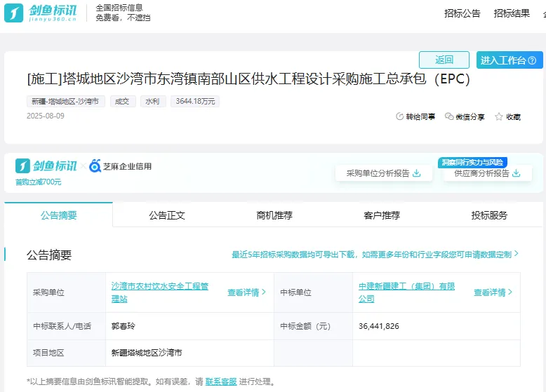Open the 客户推荐 tab
Viewport: 546px width, 392px height.
[382, 215]
